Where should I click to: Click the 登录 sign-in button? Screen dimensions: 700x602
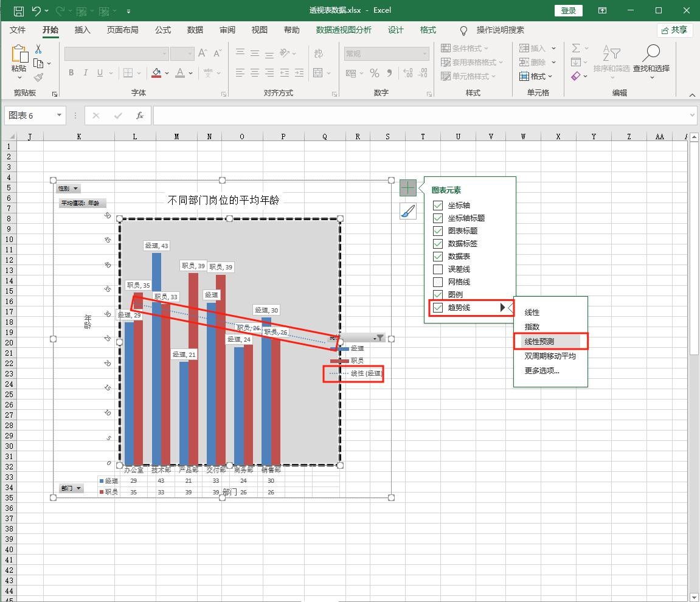568,11
